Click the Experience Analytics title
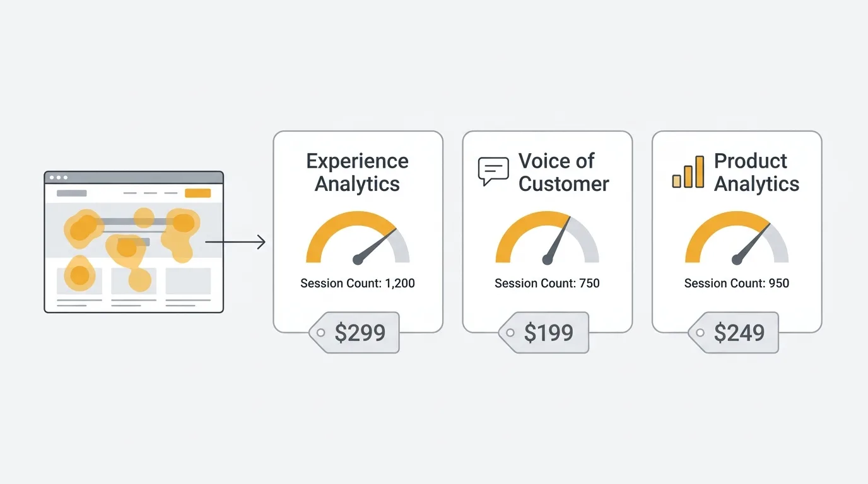Screen dimensions: 868x484 click(x=358, y=172)
